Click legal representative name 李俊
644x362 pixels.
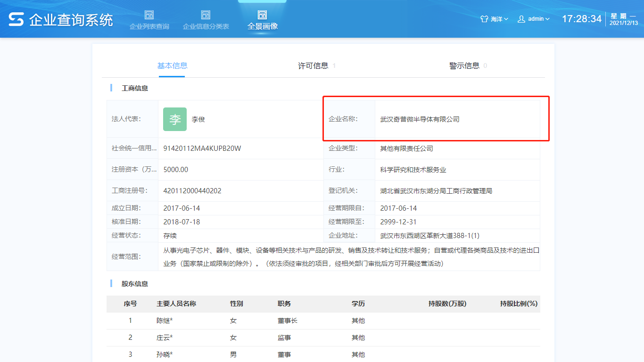pyautogui.click(x=198, y=119)
